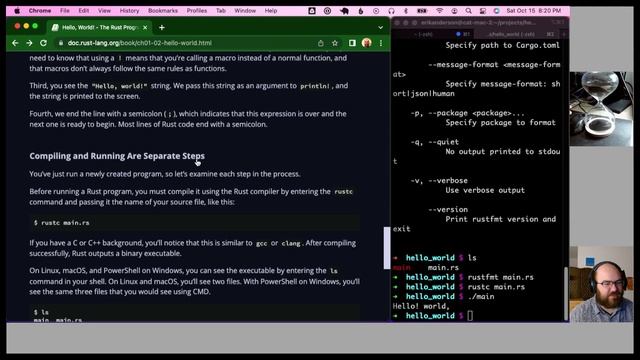
Task: Click the first square menu bar icon
Action: [312, 11]
